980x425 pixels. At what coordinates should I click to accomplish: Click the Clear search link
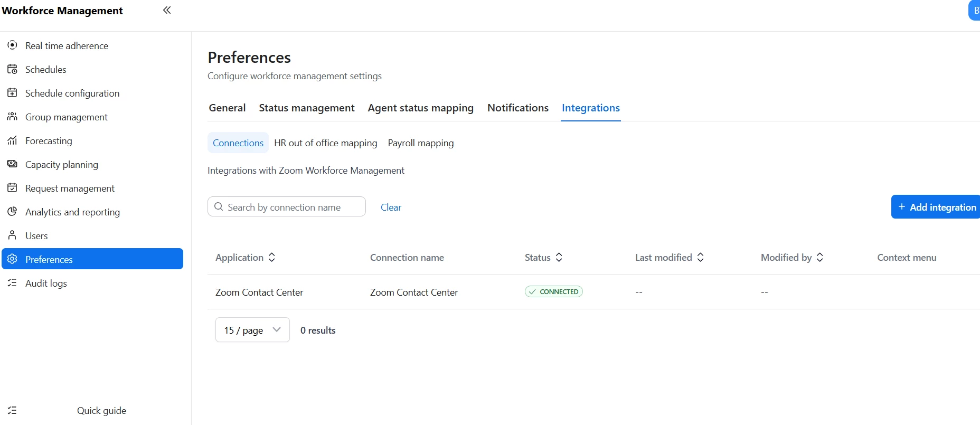coord(391,207)
